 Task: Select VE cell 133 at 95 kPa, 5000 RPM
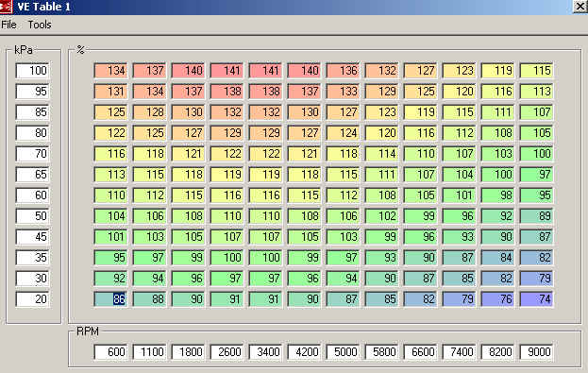(x=343, y=92)
